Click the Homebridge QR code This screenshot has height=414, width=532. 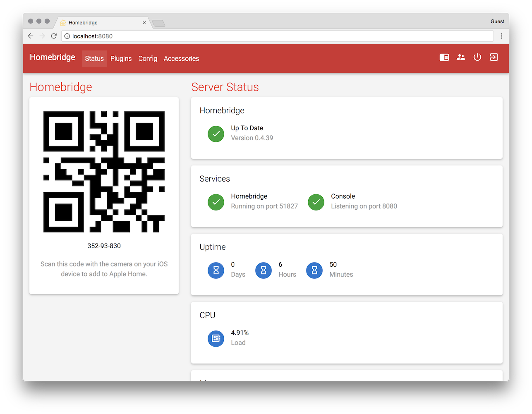[104, 172]
